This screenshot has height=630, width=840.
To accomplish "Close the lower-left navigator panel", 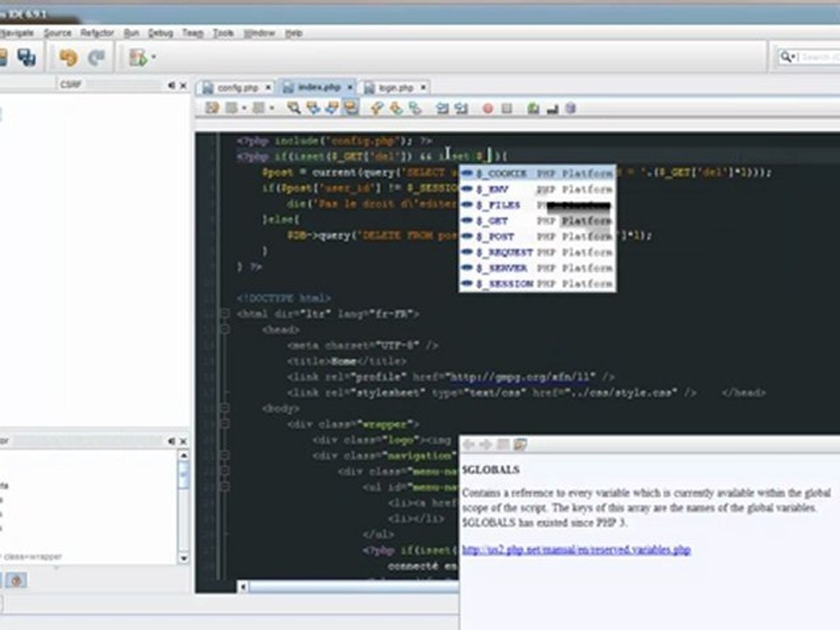I will pyautogui.click(x=183, y=441).
